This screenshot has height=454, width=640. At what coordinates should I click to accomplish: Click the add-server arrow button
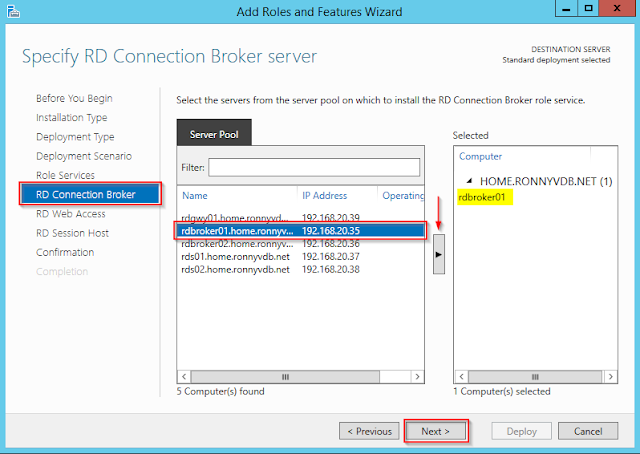pyautogui.click(x=437, y=255)
